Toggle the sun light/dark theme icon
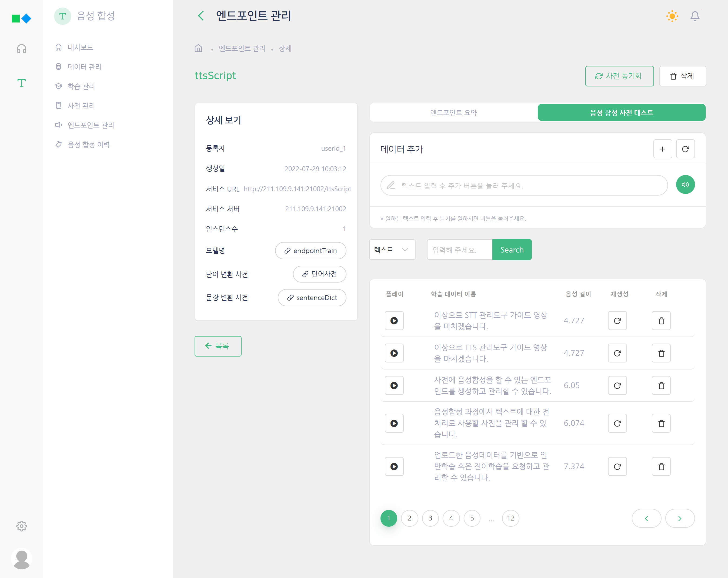 [672, 16]
